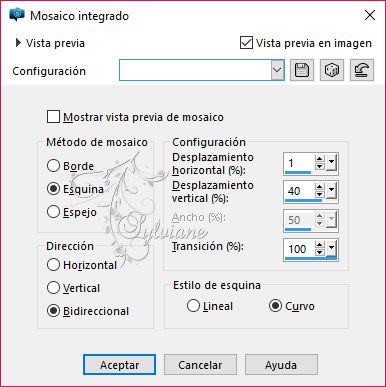Increase Transición value with up arrow
Viewport: 386px width, 387px height.
(x=319, y=245)
